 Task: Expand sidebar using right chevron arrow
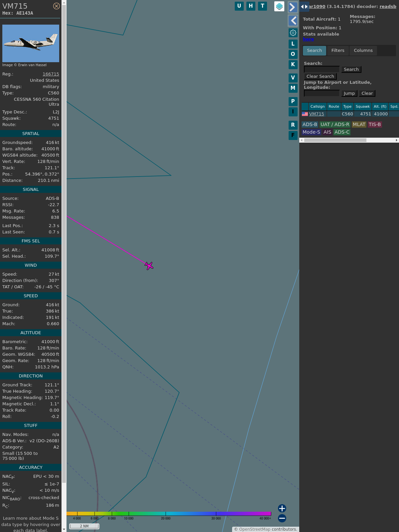coord(293,7)
